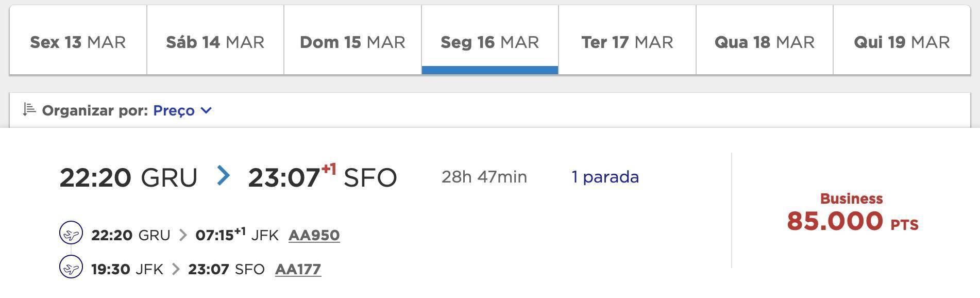Click the sort order icon beside Organizar por

pos(29,110)
